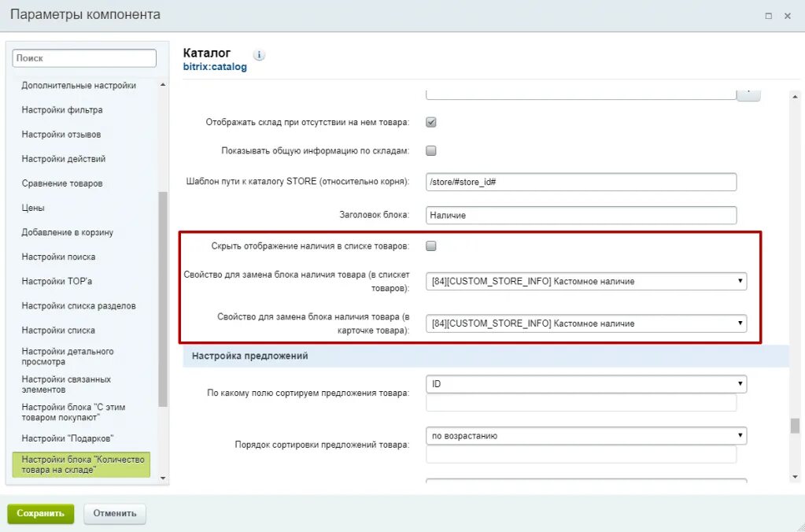
Task: Open Настройки "Подарков" section
Action: 67,438
